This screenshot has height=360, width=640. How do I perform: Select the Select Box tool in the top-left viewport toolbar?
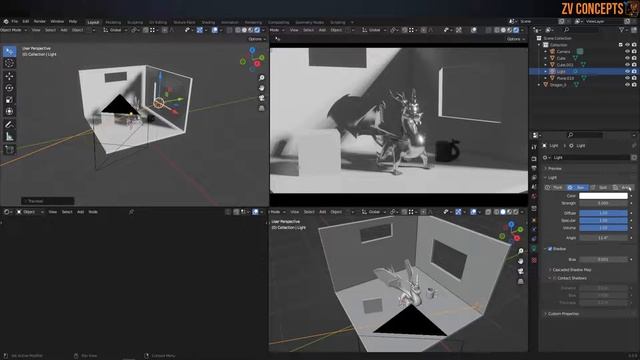coord(9,51)
